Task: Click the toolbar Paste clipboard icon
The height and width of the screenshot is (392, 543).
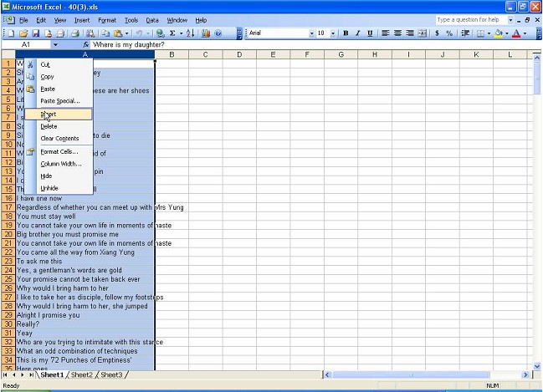Action: click(x=118, y=33)
